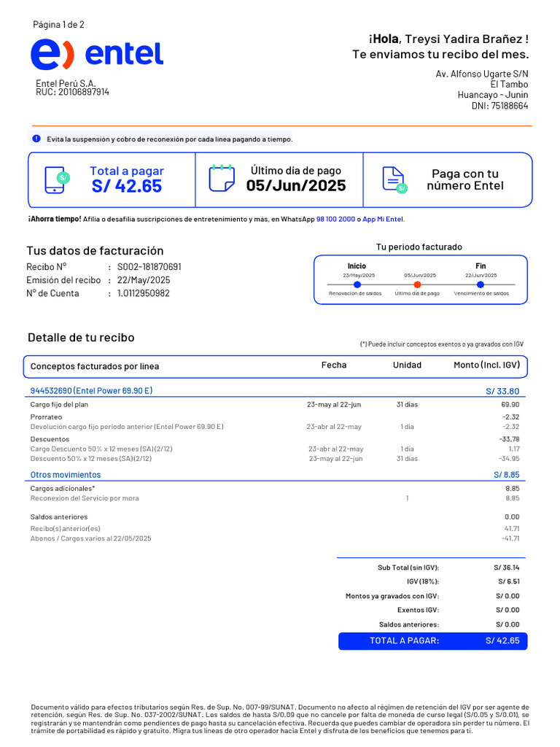The height and width of the screenshot is (747, 560).
Task: Click the Monto (Incl. IGV) column header
Action: (486, 365)
